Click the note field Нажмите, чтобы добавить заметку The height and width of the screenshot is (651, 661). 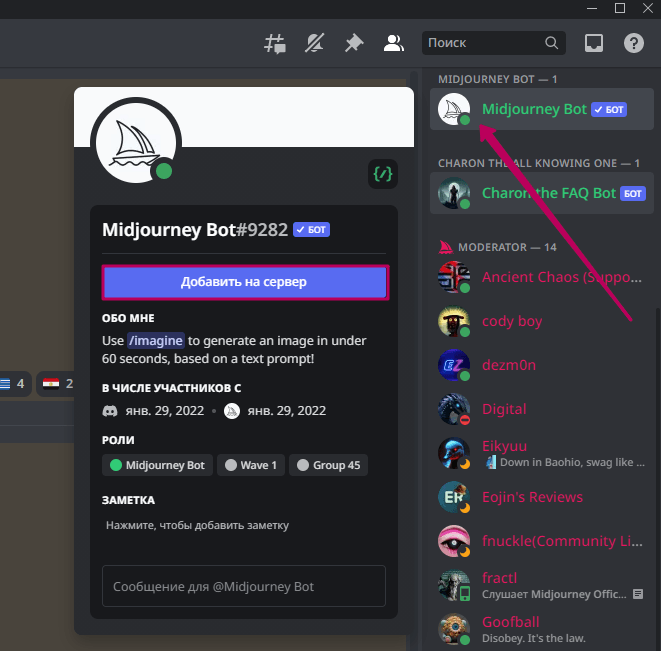(x=197, y=525)
